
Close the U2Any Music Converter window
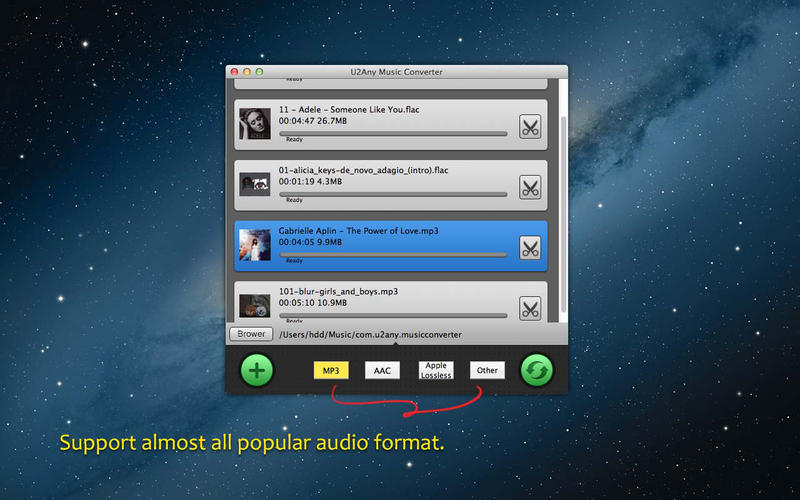click(x=234, y=72)
